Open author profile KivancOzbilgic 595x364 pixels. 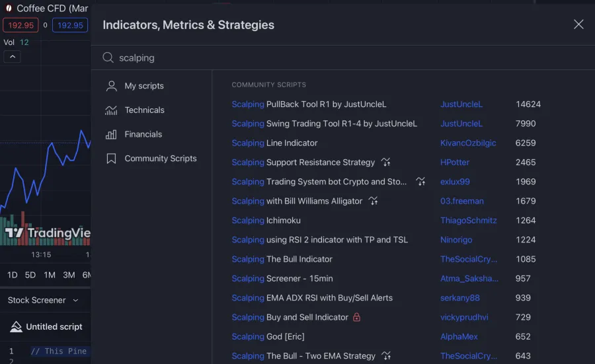[x=468, y=143]
